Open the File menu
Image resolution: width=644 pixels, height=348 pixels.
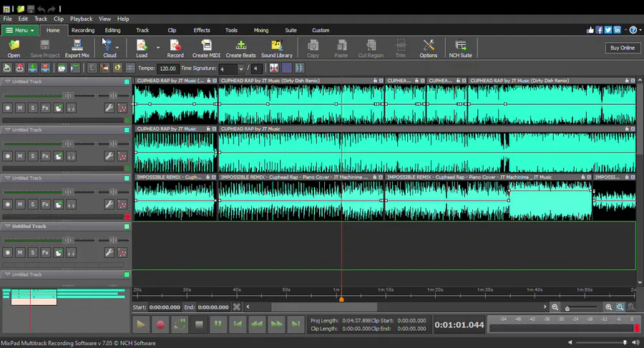click(7, 19)
